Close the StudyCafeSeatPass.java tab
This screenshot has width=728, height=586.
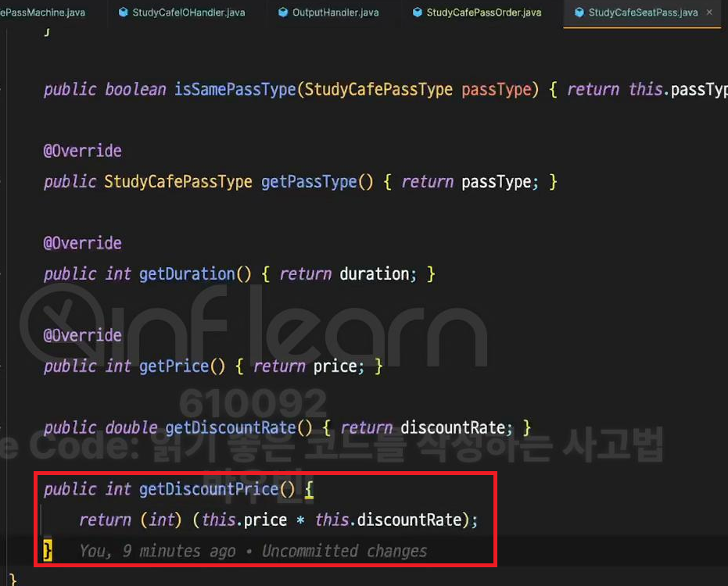pos(709,13)
